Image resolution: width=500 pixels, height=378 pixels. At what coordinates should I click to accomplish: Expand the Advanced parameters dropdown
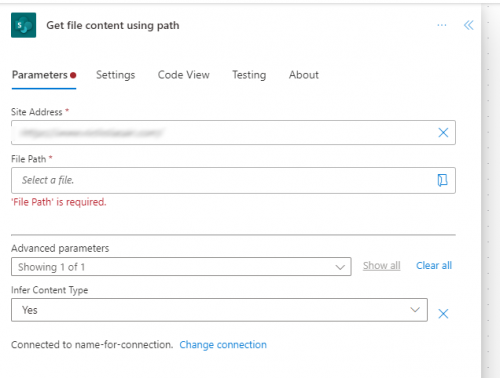pos(181,267)
